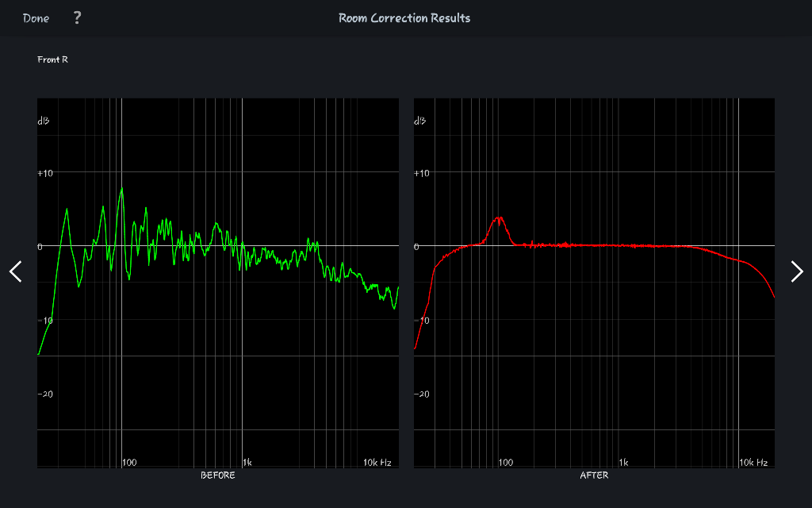Click the Done button
This screenshot has width=812, height=508.
(x=36, y=18)
